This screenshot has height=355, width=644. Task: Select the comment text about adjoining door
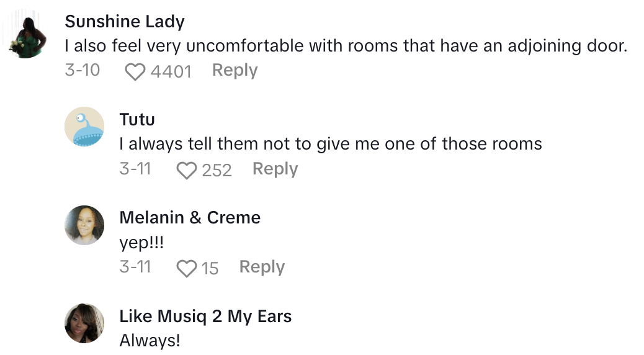pos(346,46)
